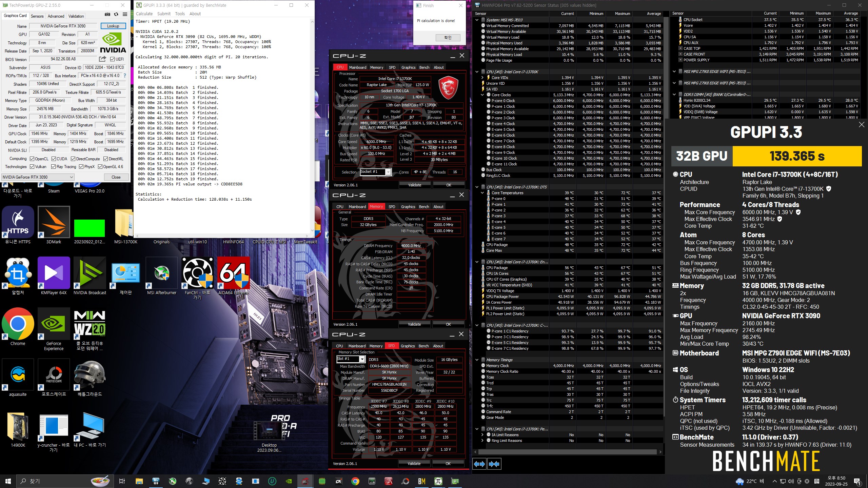Viewport: 868px width, 488px height.
Task: Open the MSI Afterburner desktop shortcut
Action: (162, 276)
